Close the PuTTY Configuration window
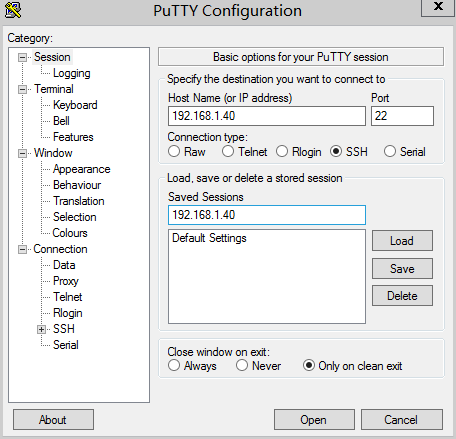The height and width of the screenshot is (439, 456). point(438,7)
